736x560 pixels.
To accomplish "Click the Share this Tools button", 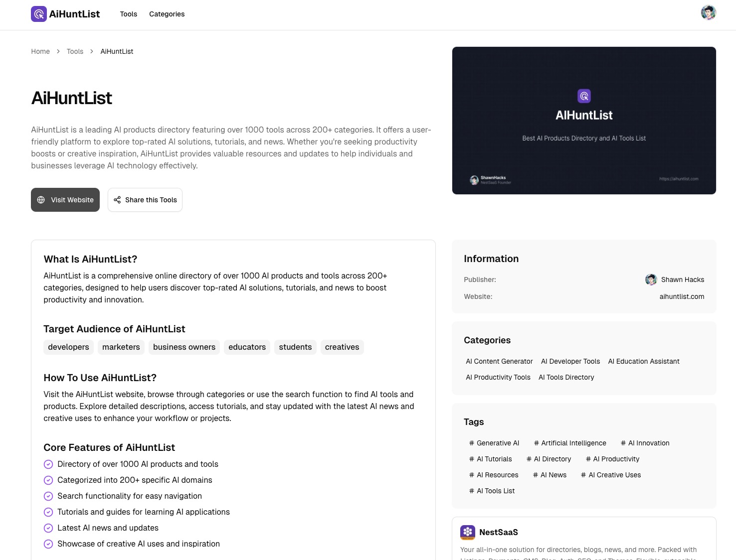I will pyautogui.click(x=145, y=200).
